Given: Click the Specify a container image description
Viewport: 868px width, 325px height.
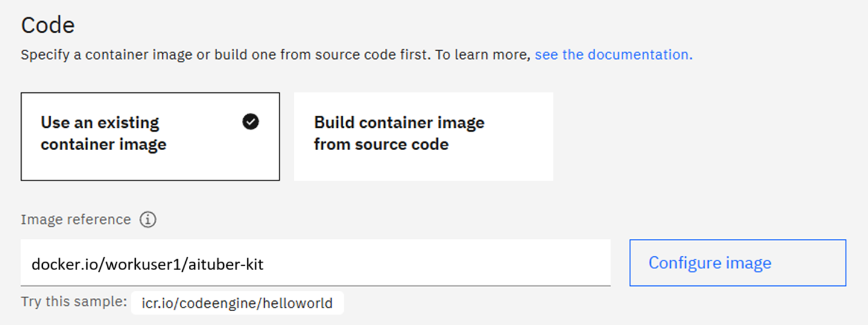Looking at the screenshot, I should [x=275, y=55].
